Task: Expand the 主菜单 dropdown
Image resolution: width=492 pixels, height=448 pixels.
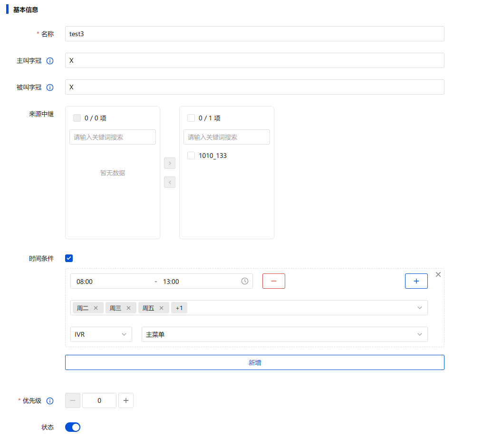Action: tap(284, 334)
